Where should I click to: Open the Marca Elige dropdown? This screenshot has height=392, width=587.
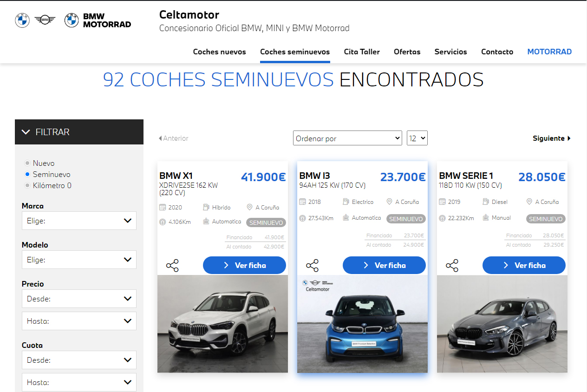[79, 221]
